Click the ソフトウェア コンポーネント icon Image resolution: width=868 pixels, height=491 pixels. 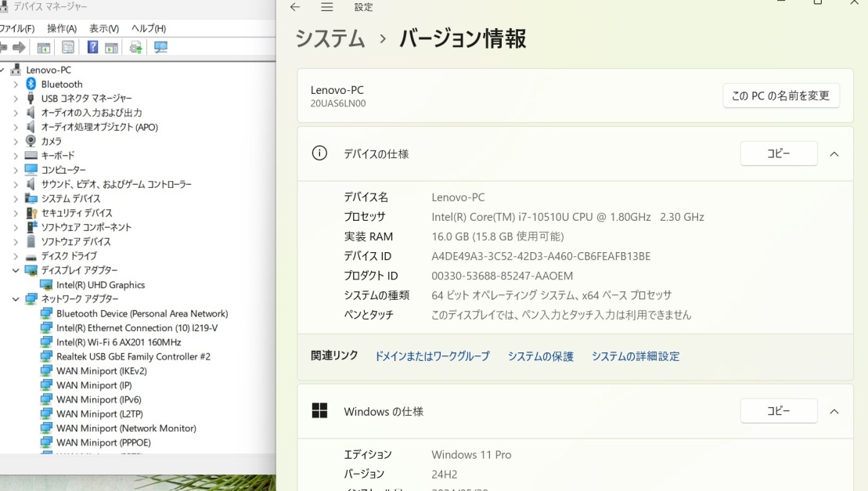31,228
